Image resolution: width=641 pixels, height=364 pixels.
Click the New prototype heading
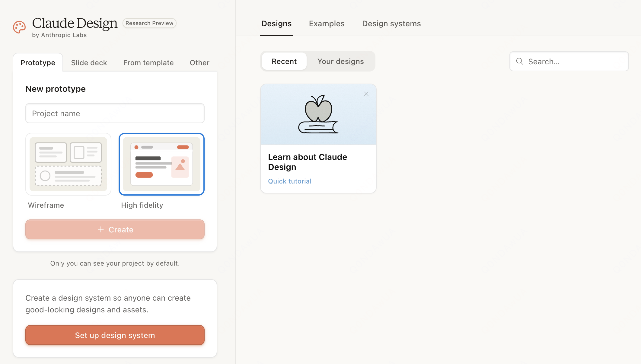56,89
